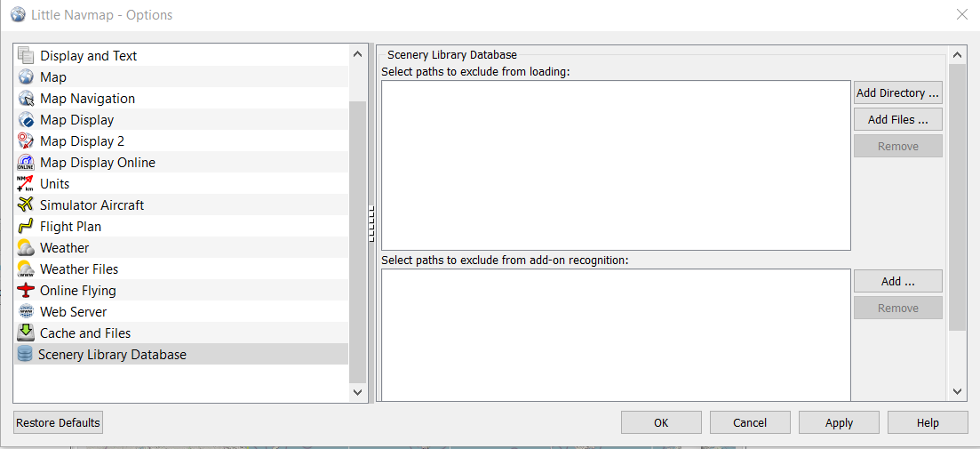Click the Weather sun-cloud icon
Image resolution: width=980 pixels, height=449 pixels.
pos(26,248)
